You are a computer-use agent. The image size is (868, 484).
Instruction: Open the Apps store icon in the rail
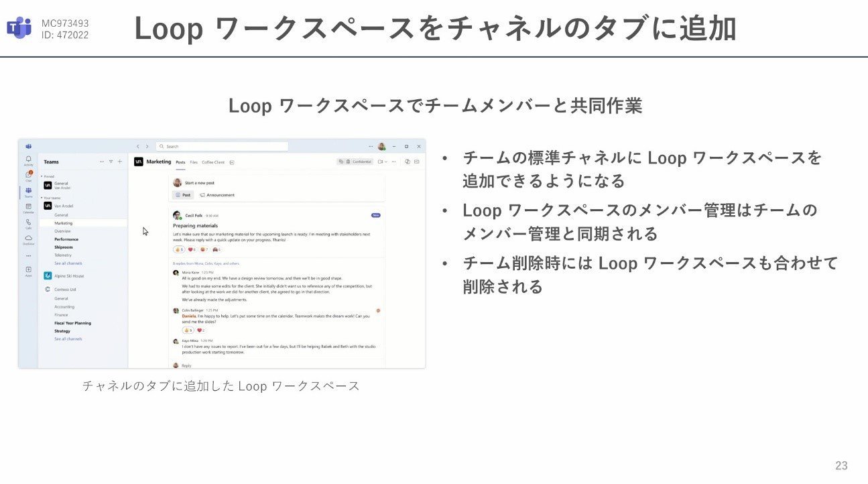[28, 271]
